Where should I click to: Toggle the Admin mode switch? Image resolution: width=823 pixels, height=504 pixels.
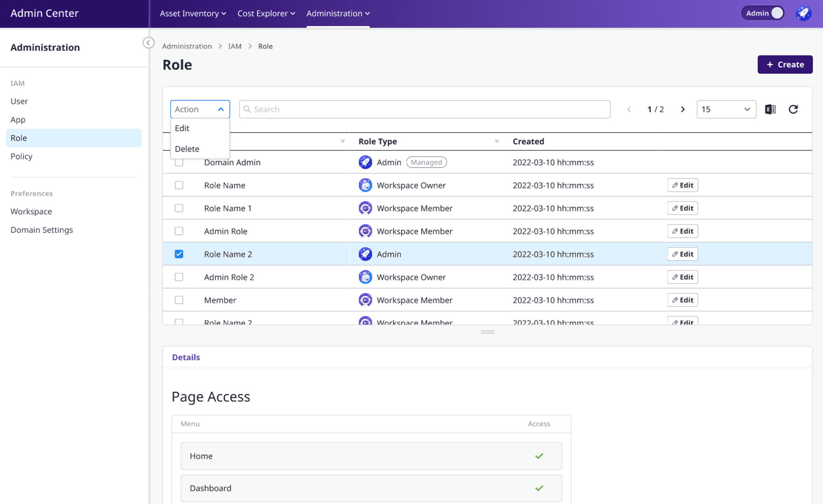click(x=763, y=13)
